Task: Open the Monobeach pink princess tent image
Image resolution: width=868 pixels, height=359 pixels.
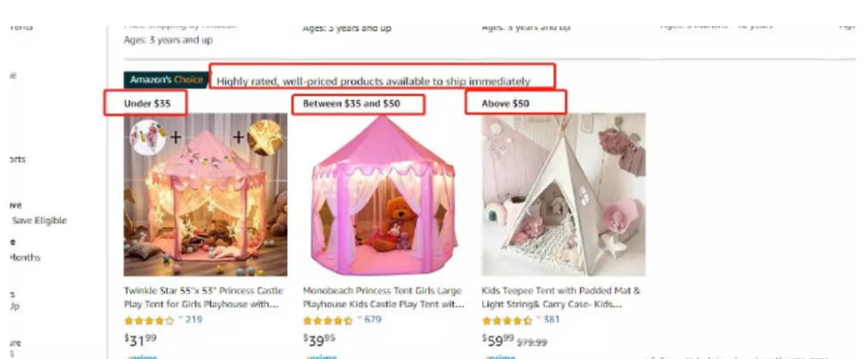Action: (384, 194)
